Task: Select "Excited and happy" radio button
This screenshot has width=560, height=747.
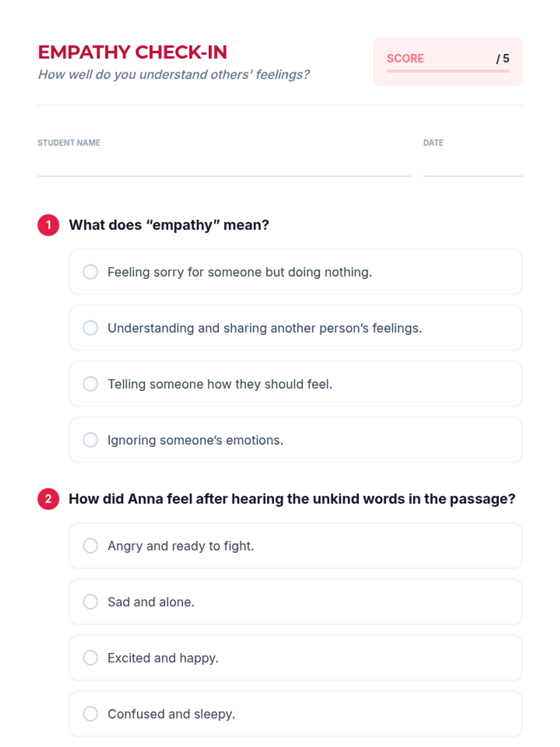Action: coord(91,658)
